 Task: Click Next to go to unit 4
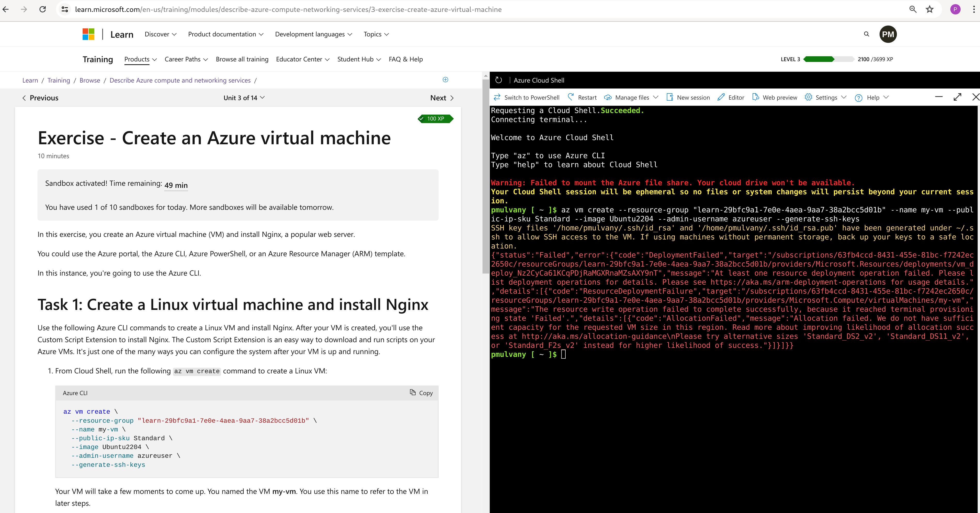point(441,97)
